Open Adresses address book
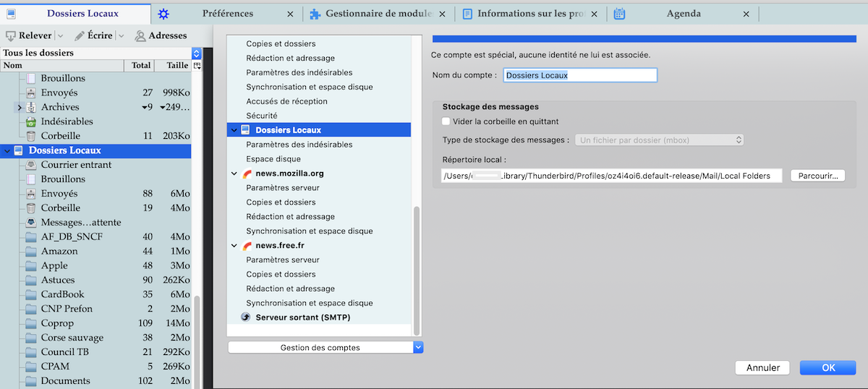 [161, 35]
